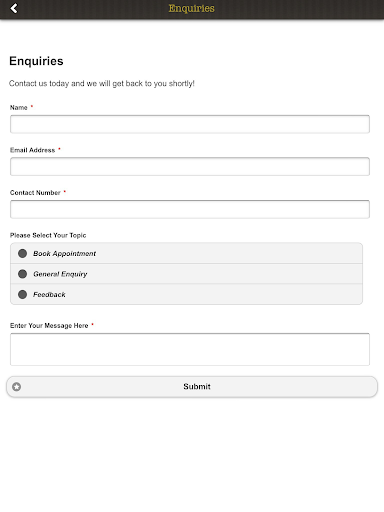Click 'Please Select Your Topic' label
This screenshot has width=384, height=512.
(x=48, y=235)
